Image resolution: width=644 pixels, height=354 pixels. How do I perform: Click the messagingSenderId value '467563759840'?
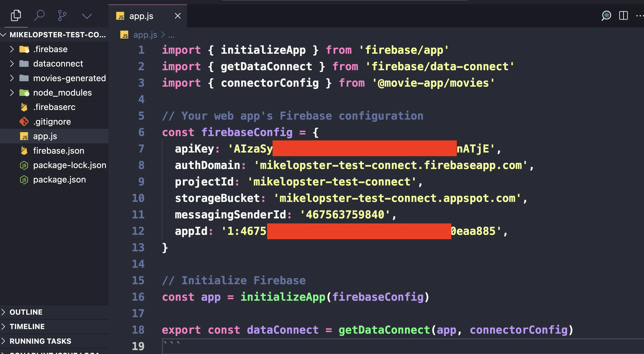pyautogui.click(x=345, y=215)
